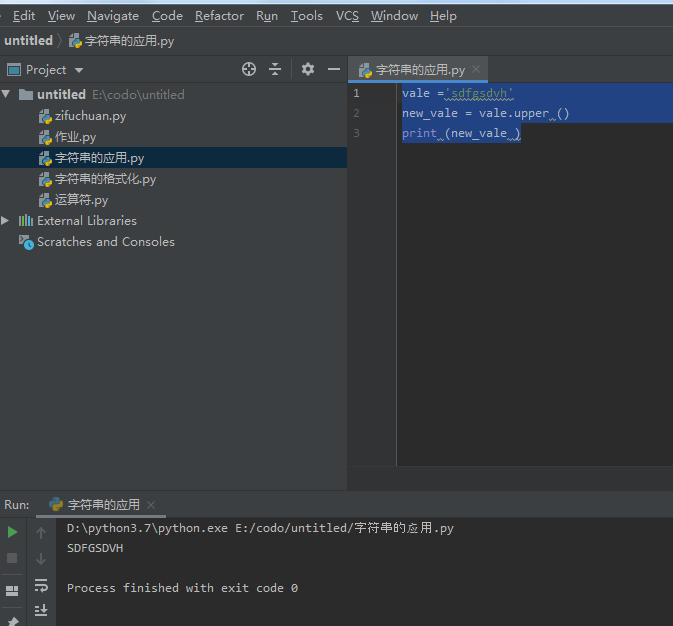Select zifuchuan.py in project tree
Viewport: 673px width, 626px height.
(x=82, y=116)
